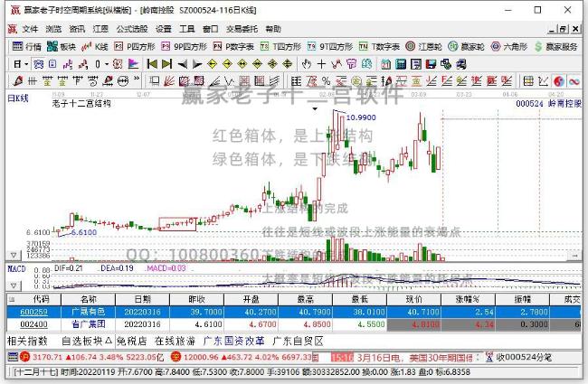Select the red pencil drawing tool
The image size is (588, 384).
(17, 80)
